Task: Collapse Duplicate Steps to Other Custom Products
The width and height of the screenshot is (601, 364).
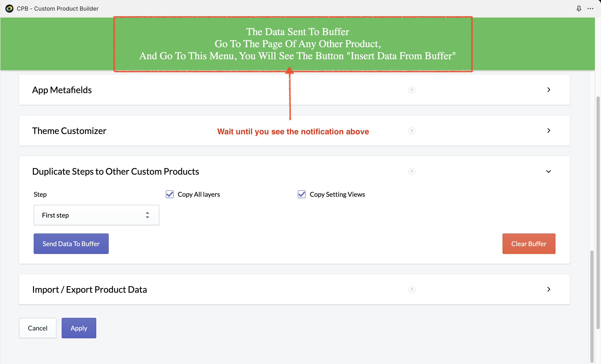Action: click(x=548, y=172)
